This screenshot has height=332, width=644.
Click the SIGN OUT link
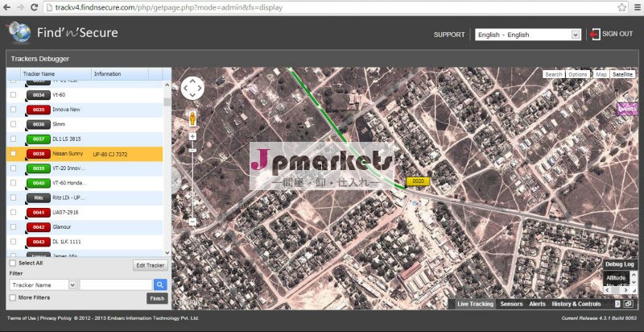click(x=617, y=34)
